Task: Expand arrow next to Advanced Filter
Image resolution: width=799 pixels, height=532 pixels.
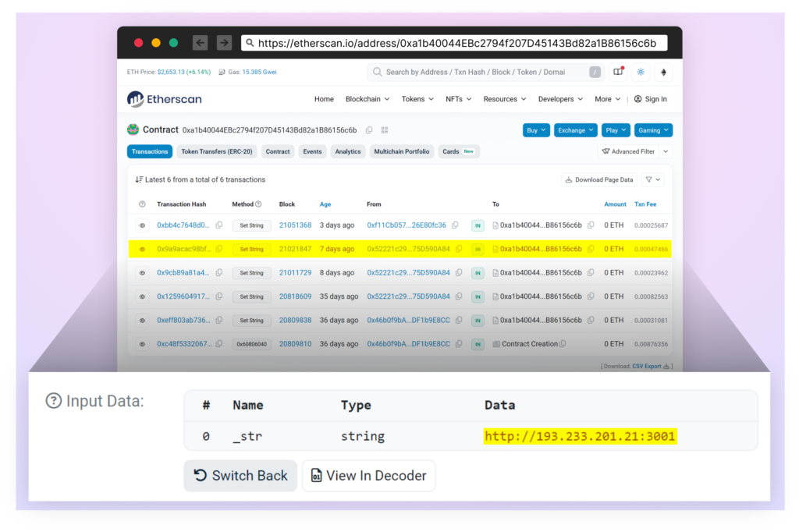Action: pyautogui.click(x=666, y=151)
